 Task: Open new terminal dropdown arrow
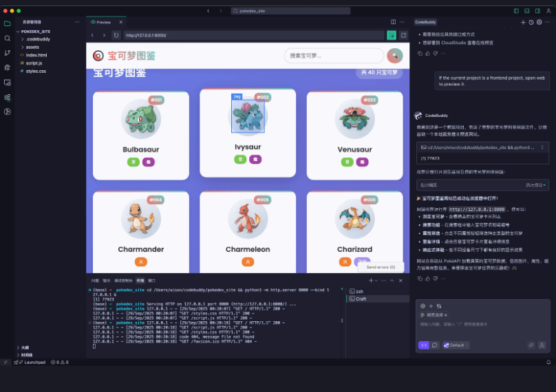376,281
